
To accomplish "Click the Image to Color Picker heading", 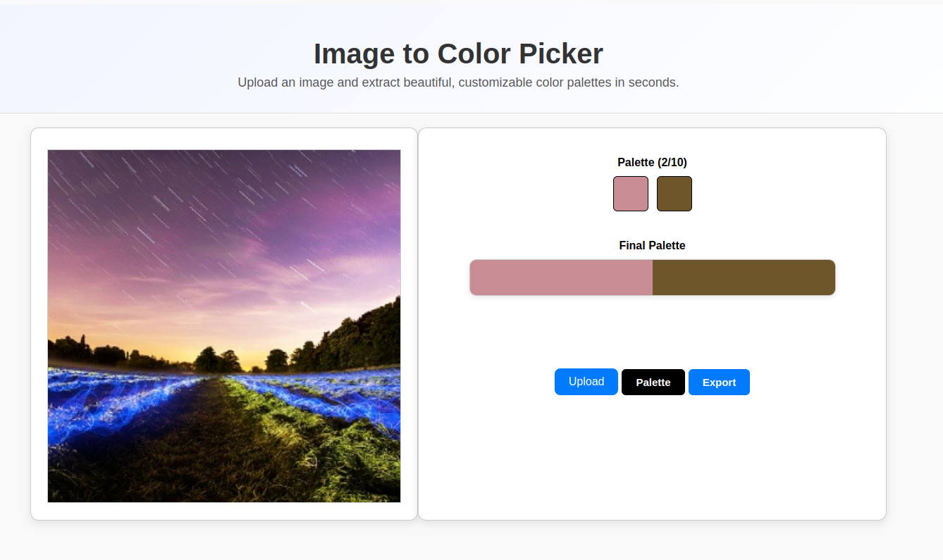I will pyautogui.click(x=458, y=54).
